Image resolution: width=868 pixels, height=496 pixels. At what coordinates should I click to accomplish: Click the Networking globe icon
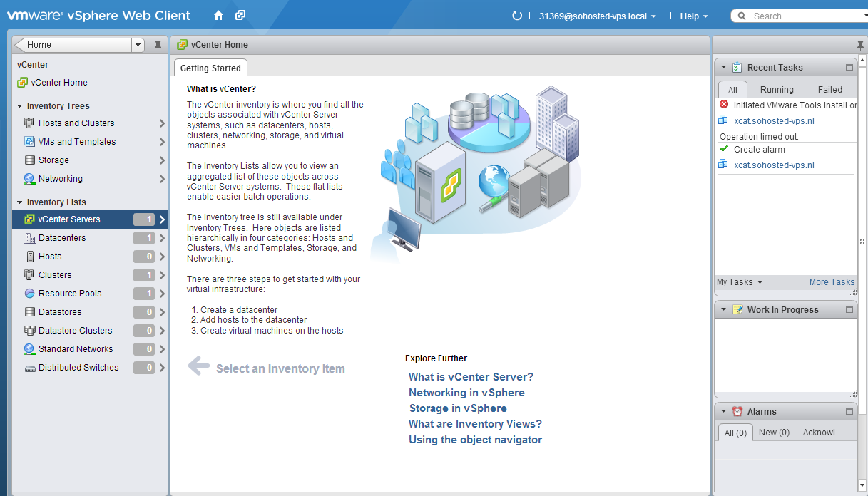coord(29,179)
